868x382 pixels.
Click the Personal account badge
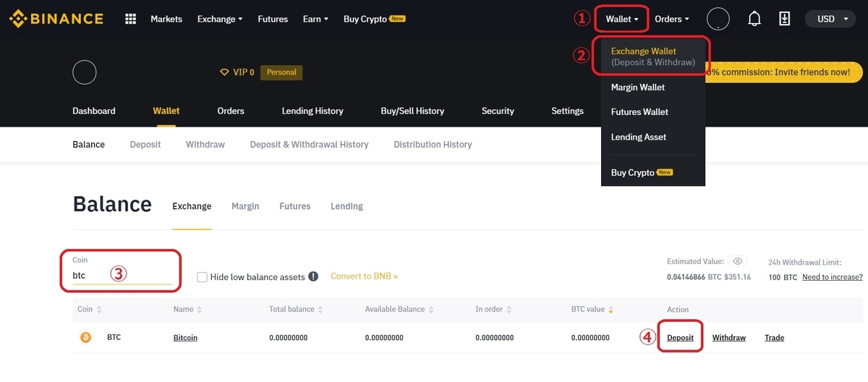281,72
